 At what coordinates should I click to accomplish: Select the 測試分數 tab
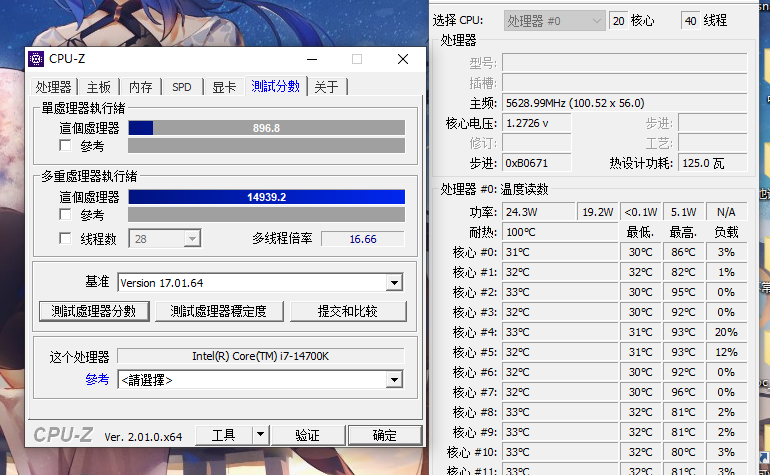coord(275,86)
